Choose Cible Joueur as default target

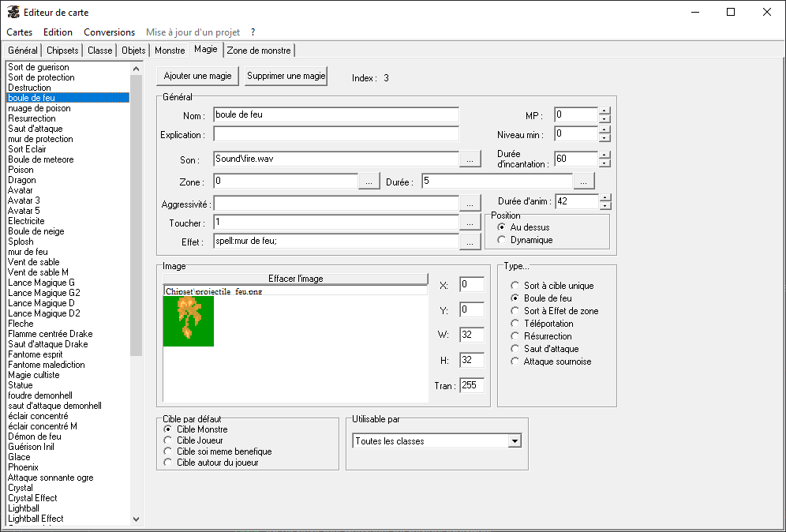[x=167, y=440]
